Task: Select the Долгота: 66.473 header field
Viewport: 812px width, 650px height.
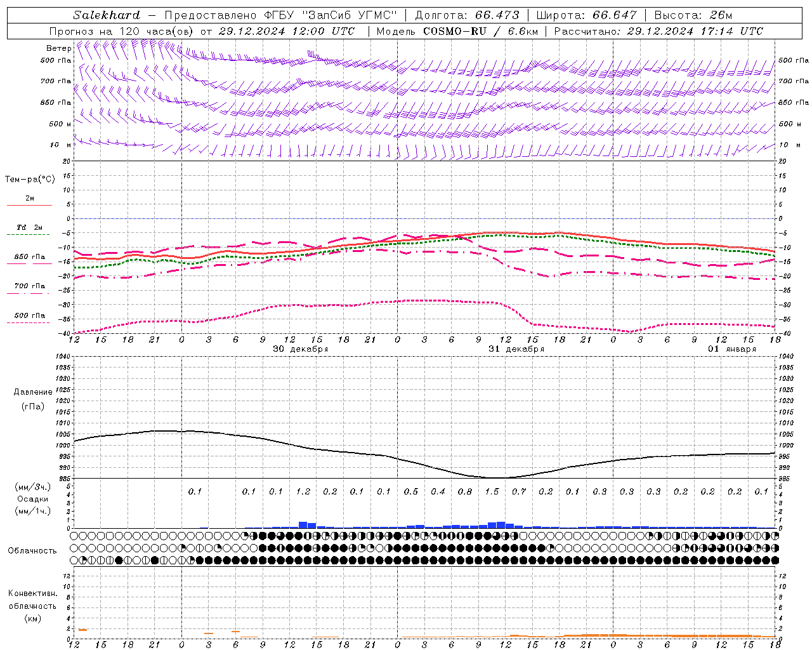Action: point(467,15)
